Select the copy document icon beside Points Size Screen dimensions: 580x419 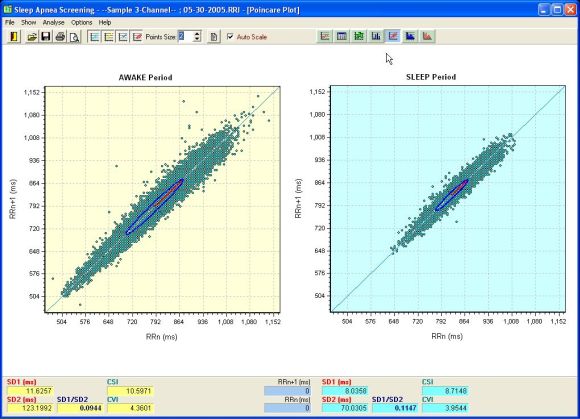coord(214,37)
